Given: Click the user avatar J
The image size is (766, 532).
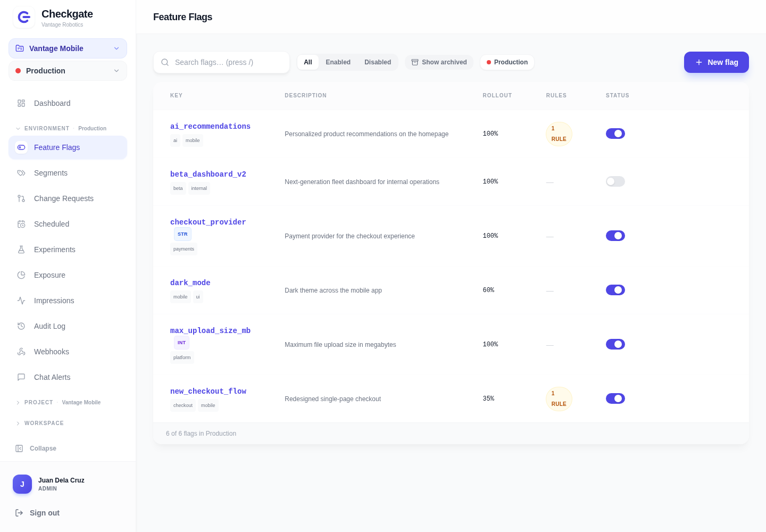Looking at the screenshot, I should (x=22, y=484).
